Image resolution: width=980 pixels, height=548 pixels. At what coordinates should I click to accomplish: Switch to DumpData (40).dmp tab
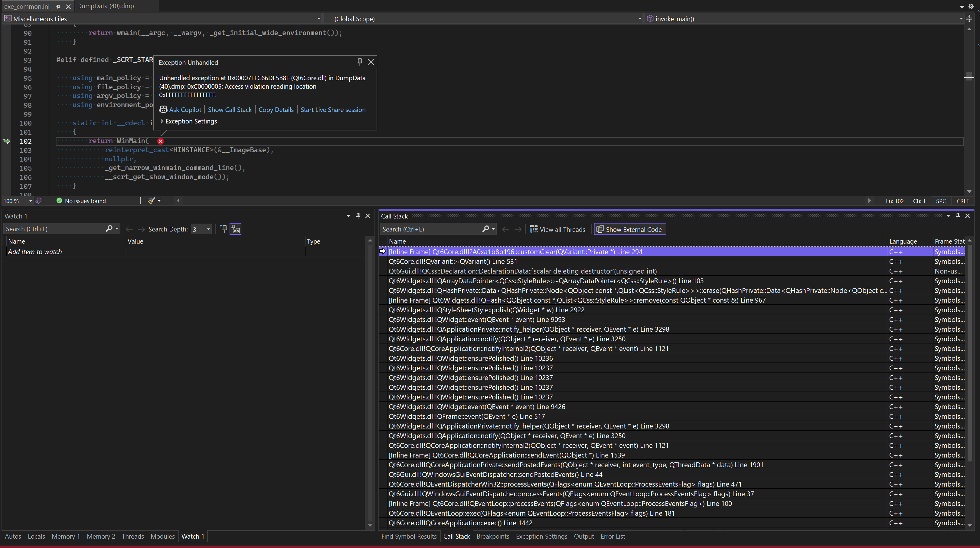[105, 6]
